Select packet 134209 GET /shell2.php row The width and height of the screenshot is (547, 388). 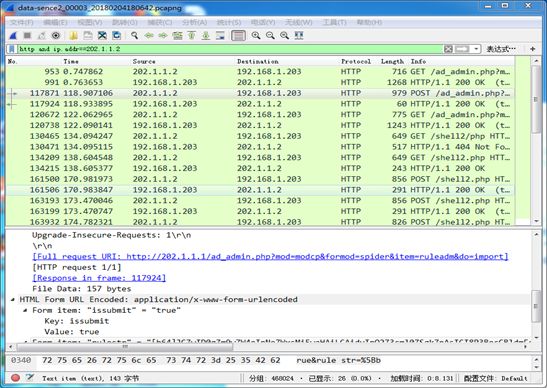(x=260, y=158)
